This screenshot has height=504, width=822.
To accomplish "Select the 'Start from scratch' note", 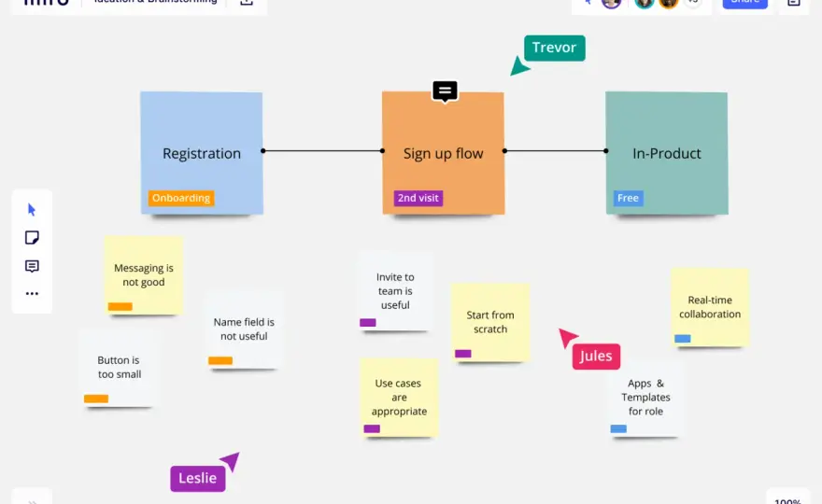I will [490, 322].
